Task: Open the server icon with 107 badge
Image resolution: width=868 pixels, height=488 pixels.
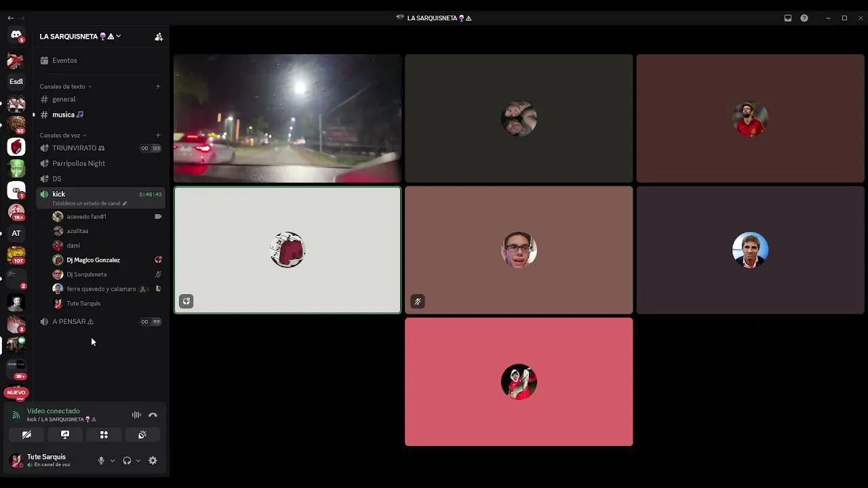Action: pos(16,255)
